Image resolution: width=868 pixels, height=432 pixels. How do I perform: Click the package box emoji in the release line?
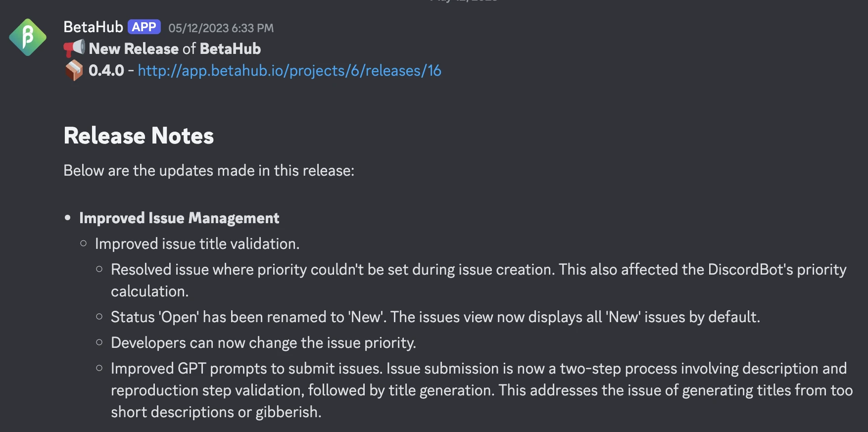[74, 71]
